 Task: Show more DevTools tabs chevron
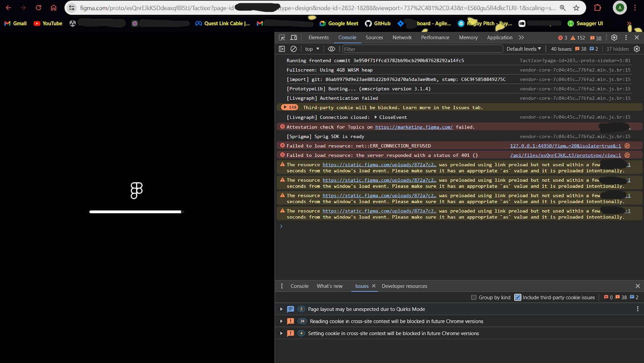[521, 38]
